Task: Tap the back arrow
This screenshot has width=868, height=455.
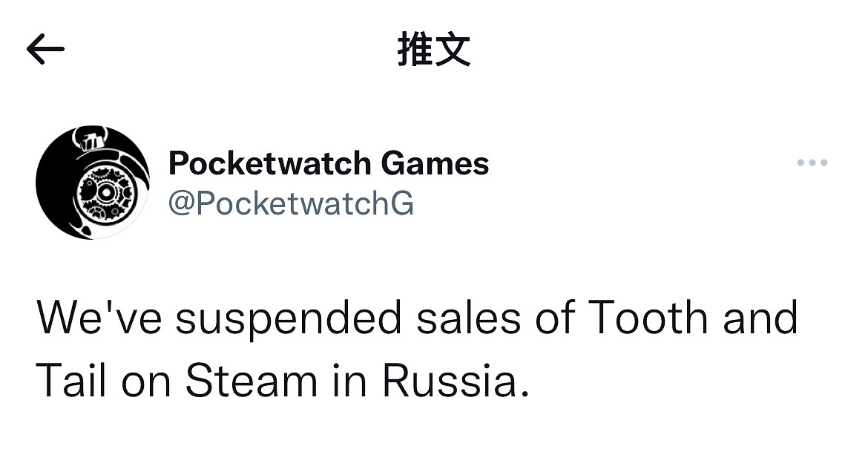Action: (x=45, y=50)
